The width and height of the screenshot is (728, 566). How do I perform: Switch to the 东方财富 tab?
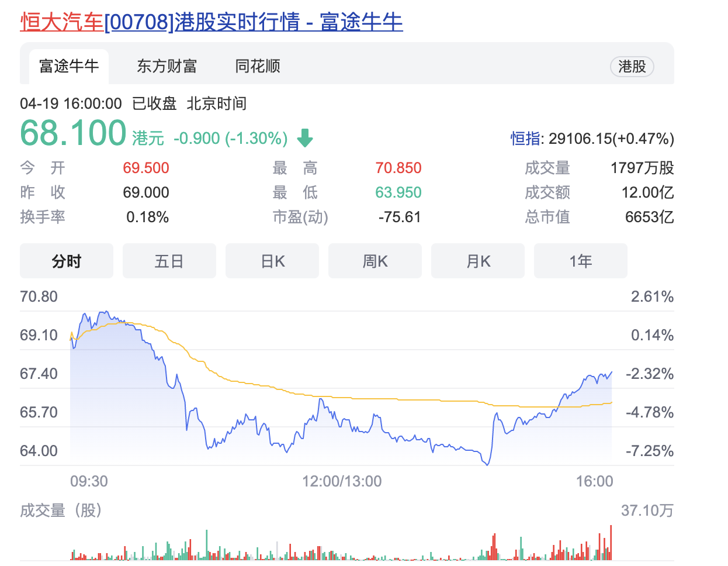pyautogui.click(x=167, y=66)
